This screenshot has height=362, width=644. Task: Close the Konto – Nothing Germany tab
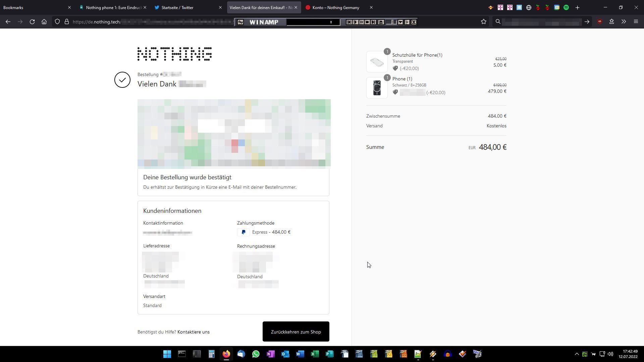click(x=371, y=7)
